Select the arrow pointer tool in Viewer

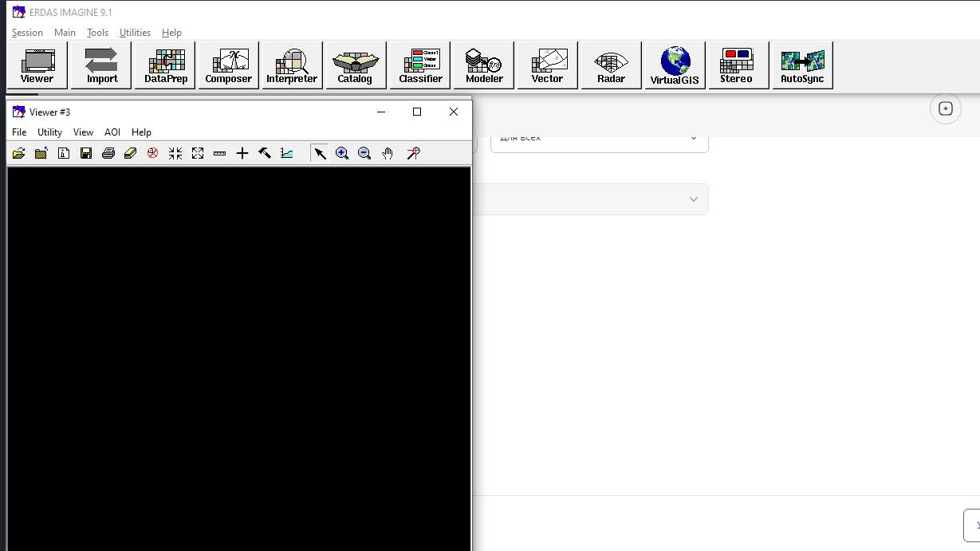[320, 153]
